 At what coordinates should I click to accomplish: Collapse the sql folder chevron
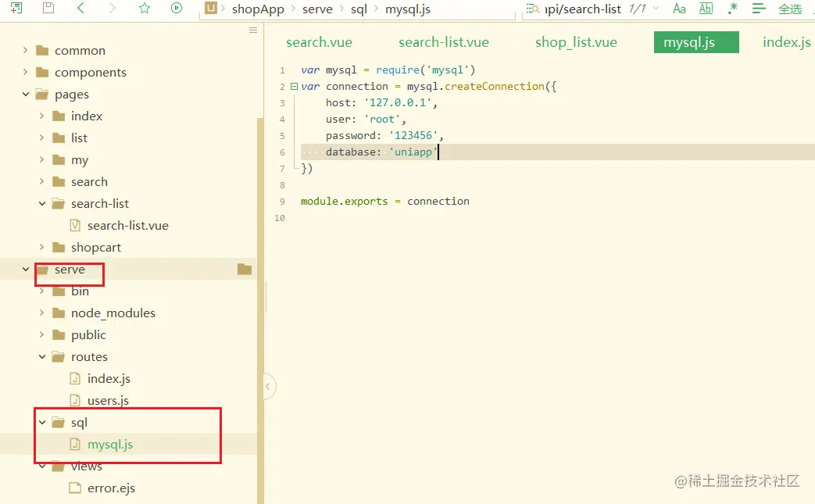pos(42,423)
